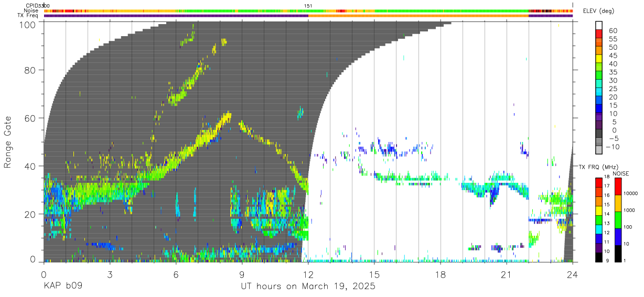The image size is (644, 297).
Task: Click the green NOISE swatch between 1000 and 100
Action: 618,219
